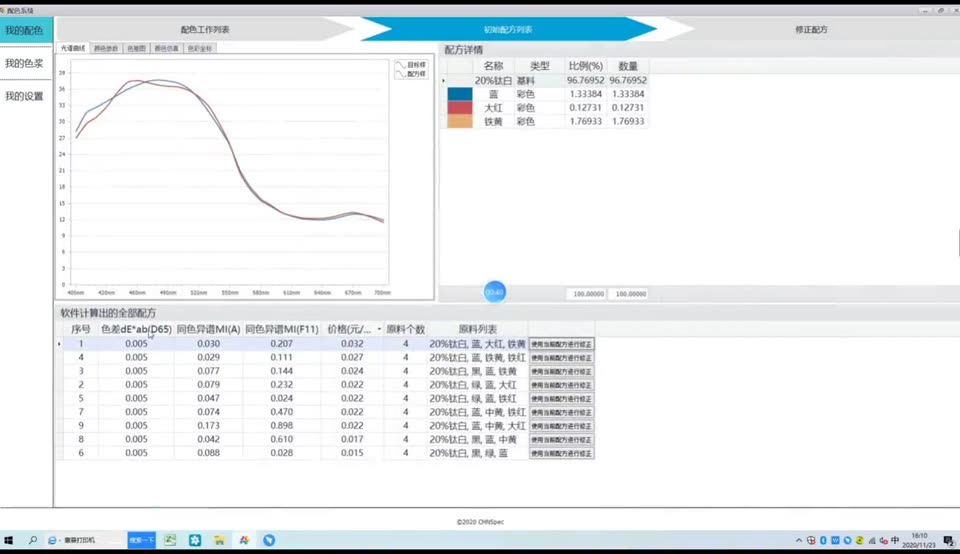Use formula 2 (绿, 蓝, 大红) for correction
The width and height of the screenshot is (960, 554).
point(561,385)
